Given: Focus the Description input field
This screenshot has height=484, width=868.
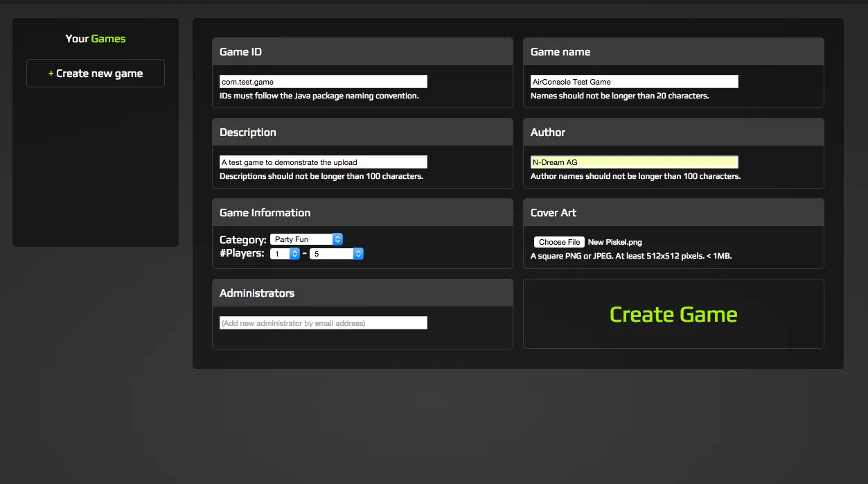Looking at the screenshot, I should [x=324, y=162].
